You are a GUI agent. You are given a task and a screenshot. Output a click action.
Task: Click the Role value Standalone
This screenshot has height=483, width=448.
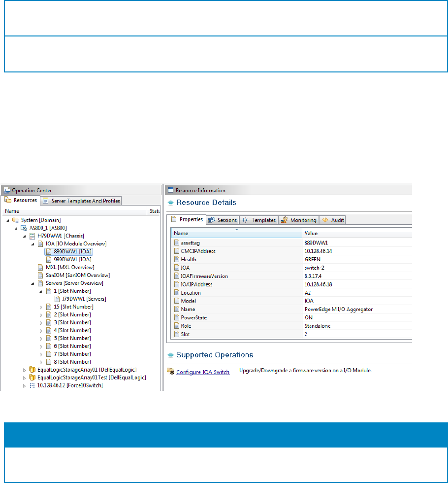pyautogui.click(x=317, y=326)
